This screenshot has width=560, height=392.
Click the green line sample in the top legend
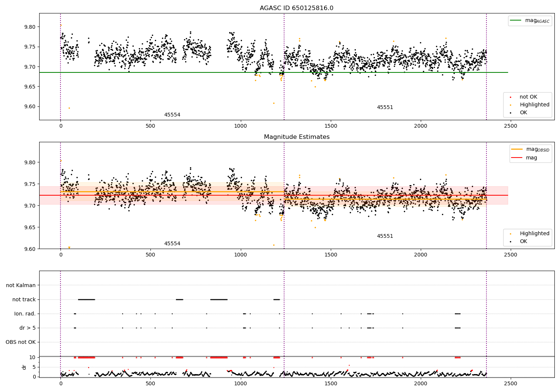pos(516,21)
